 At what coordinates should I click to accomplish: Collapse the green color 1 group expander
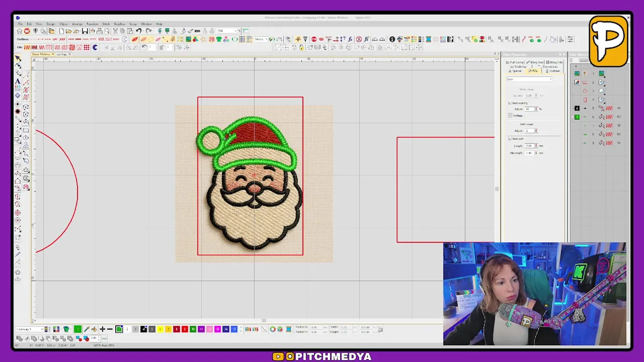click(573, 117)
